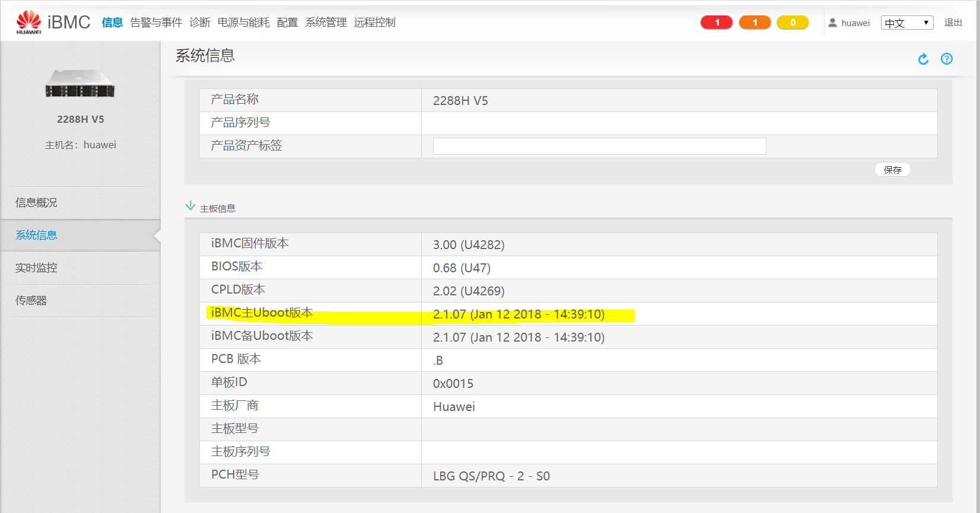Screen dimensions: 980x513
Task: Click the 2288H V5 model name under thumbnail
Action: [80, 119]
